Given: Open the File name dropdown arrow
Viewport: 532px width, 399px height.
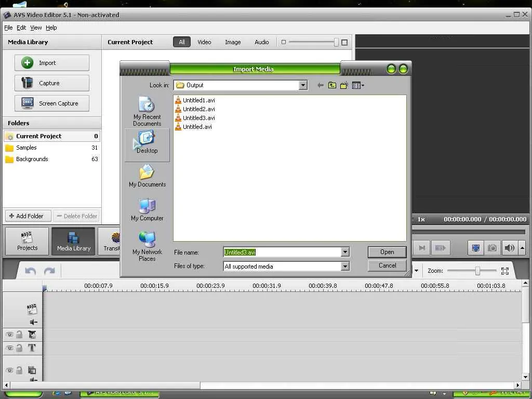Looking at the screenshot, I should [345, 252].
